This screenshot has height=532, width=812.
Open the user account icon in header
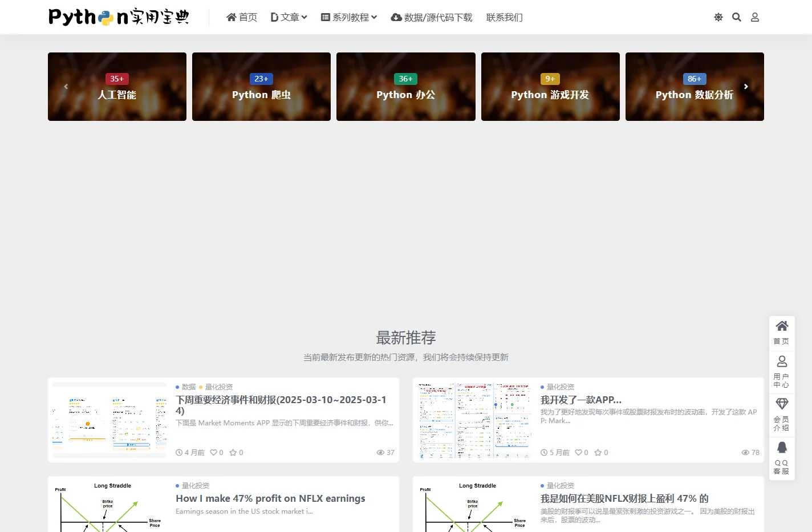pyautogui.click(x=755, y=17)
